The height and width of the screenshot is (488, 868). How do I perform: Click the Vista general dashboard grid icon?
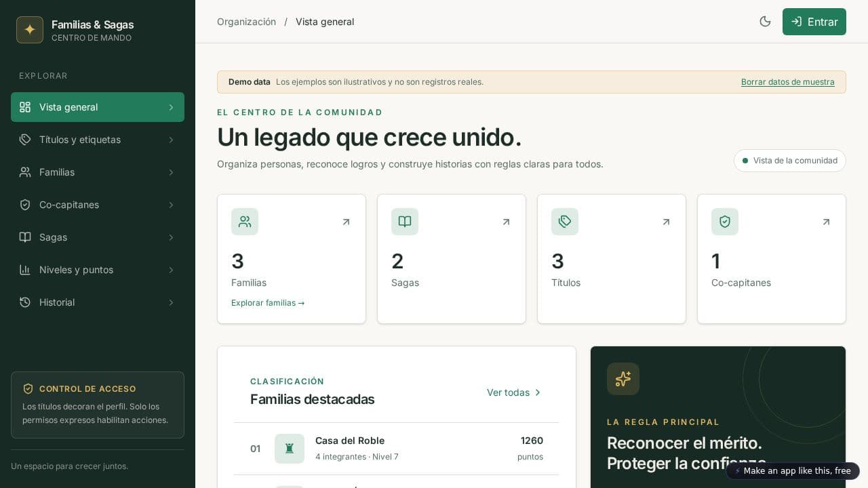coord(25,107)
